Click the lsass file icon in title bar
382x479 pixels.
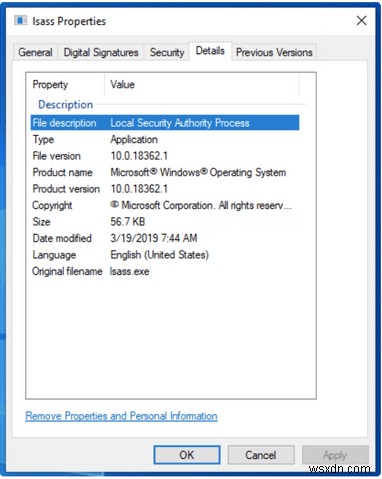coord(20,21)
